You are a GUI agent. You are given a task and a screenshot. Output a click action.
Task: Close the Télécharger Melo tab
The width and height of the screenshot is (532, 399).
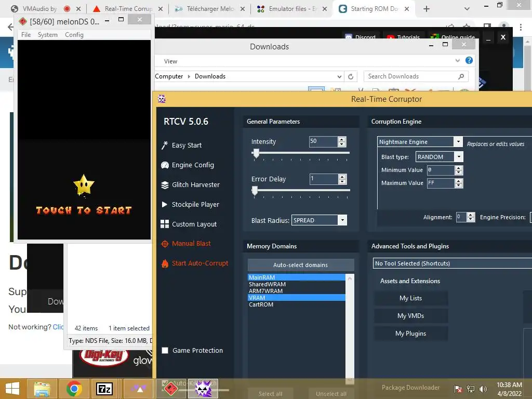[243, 9]
